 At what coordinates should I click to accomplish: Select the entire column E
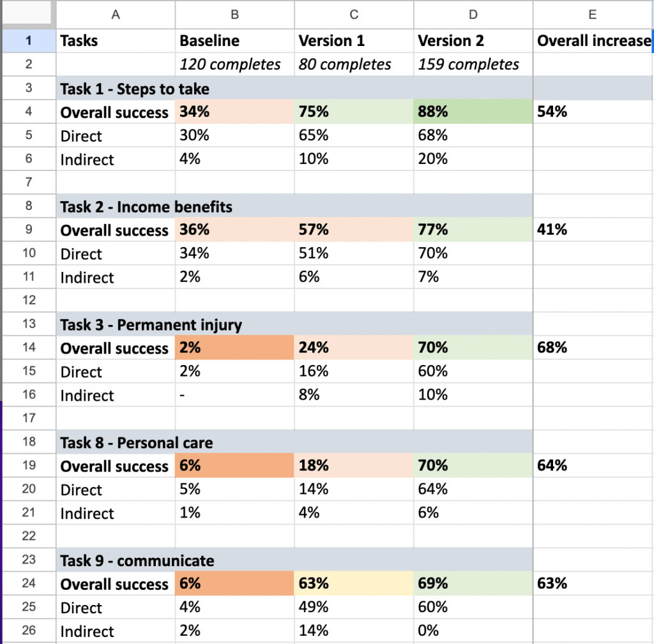(593, 14)
